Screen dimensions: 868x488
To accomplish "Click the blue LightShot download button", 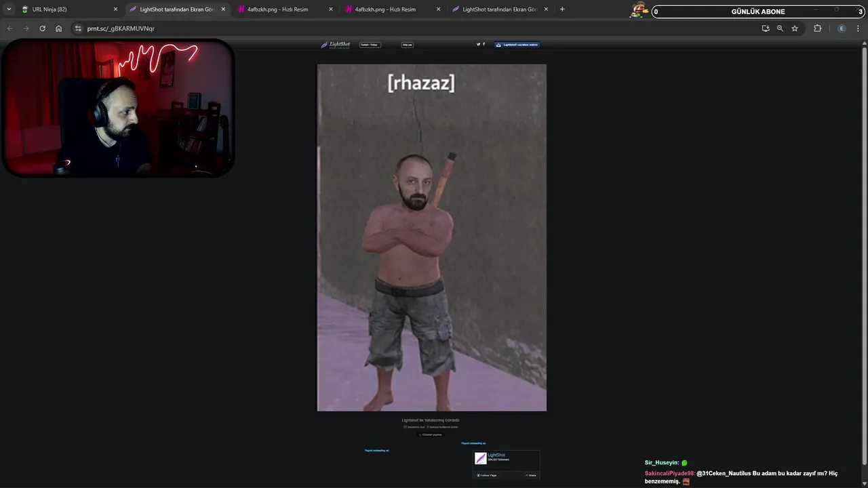I will point(517,45).
